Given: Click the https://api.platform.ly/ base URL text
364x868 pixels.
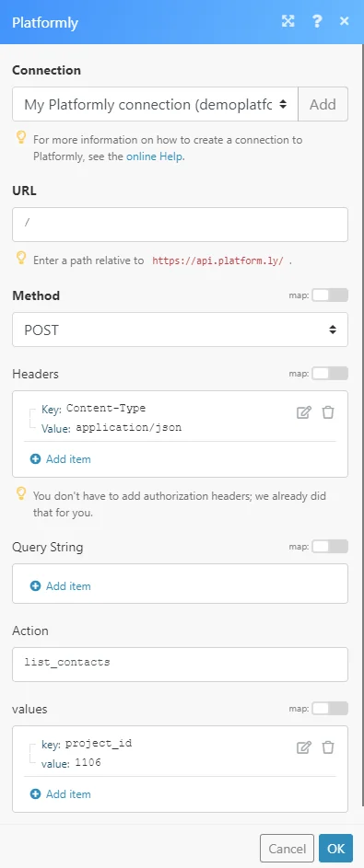Looking at the screenshot, I should (217, 260).
